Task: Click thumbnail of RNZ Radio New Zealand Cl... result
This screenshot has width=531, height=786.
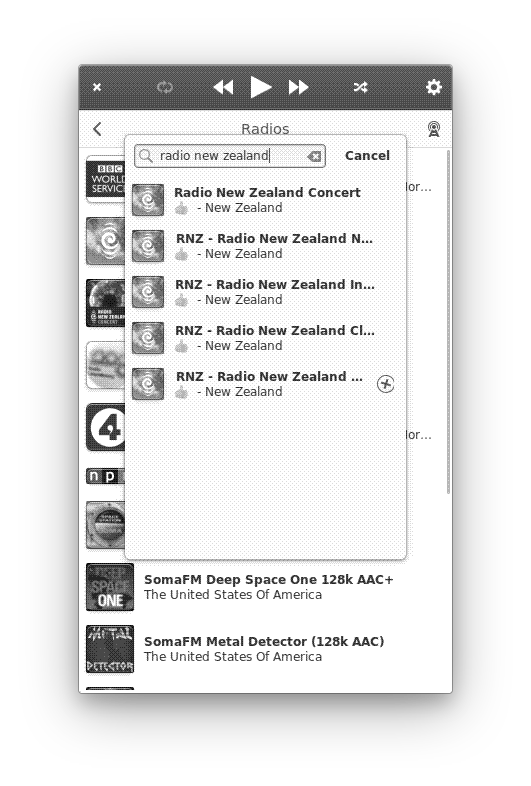Action: click(148, 338)
